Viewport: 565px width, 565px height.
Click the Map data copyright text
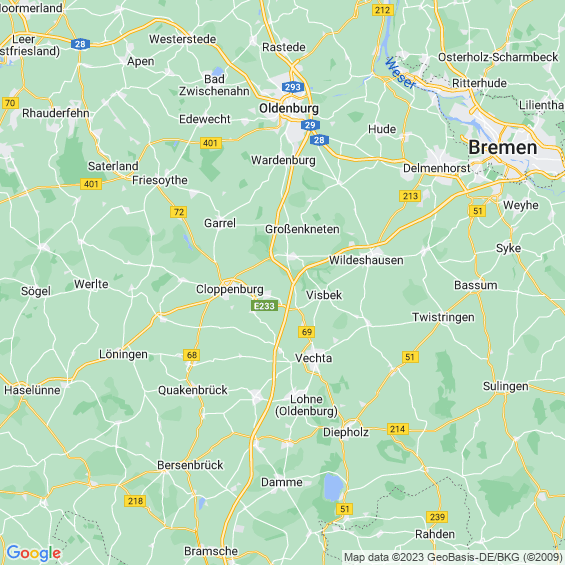[453, 558]
